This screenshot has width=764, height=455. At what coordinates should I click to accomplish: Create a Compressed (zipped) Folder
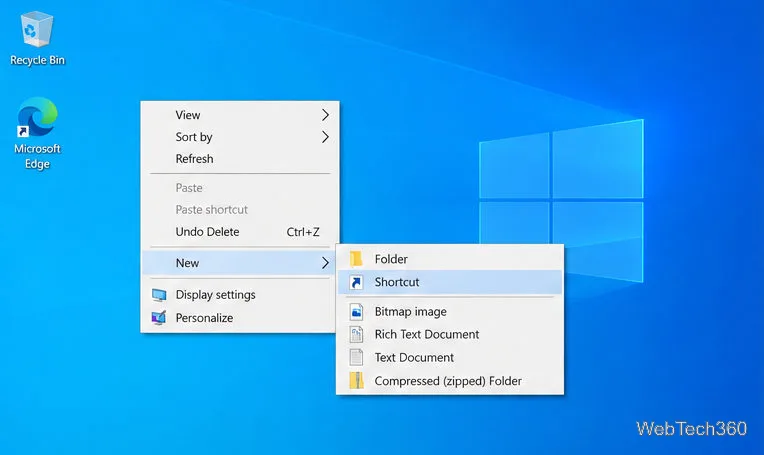[x=450, y=380]
